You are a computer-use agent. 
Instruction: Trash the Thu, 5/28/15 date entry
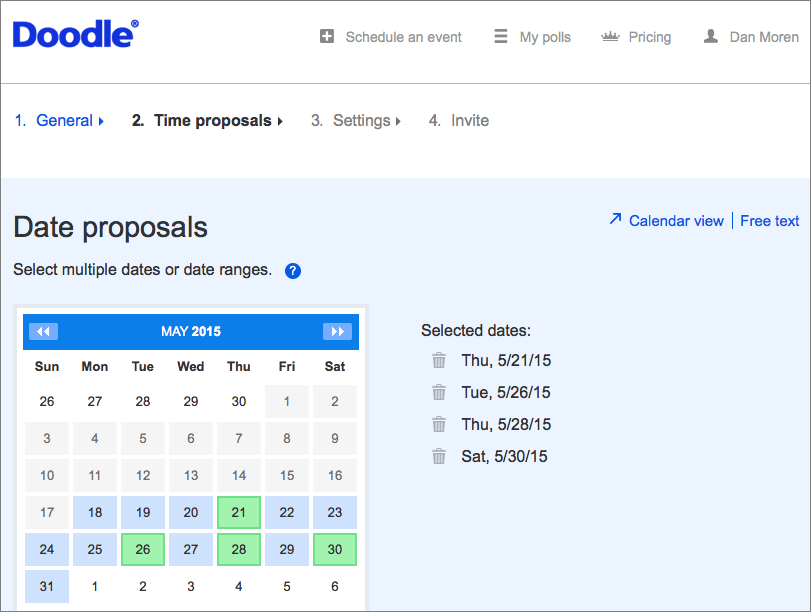click(x=438, y=424)
